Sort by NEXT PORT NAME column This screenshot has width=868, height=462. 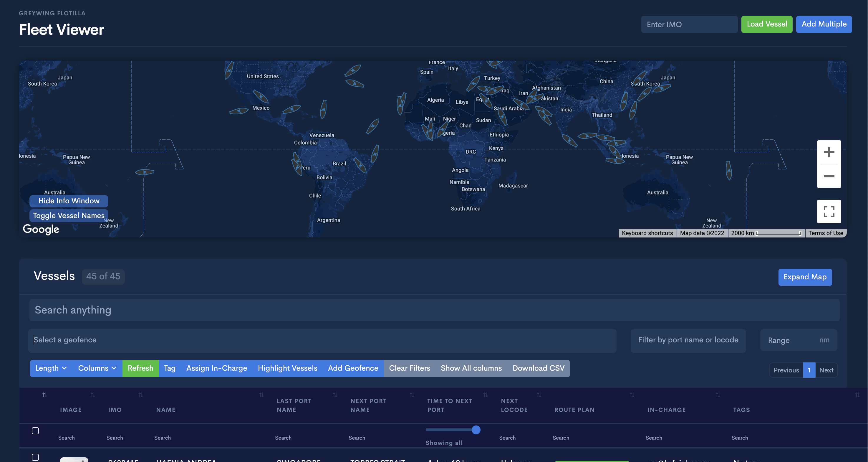coord(412,395)
